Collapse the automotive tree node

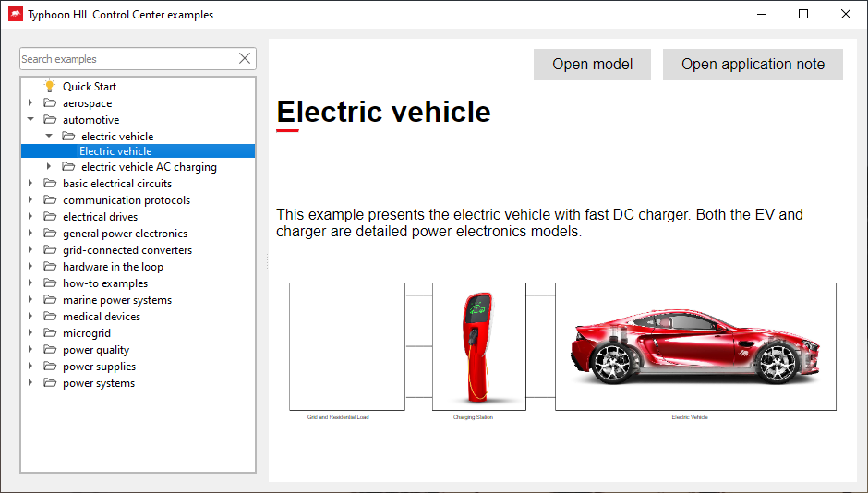point(30,119)
